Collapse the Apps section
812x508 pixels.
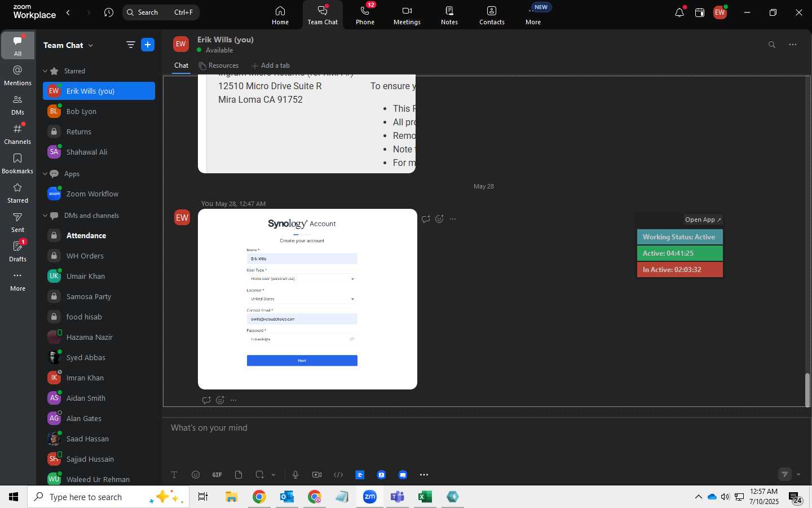45,174
